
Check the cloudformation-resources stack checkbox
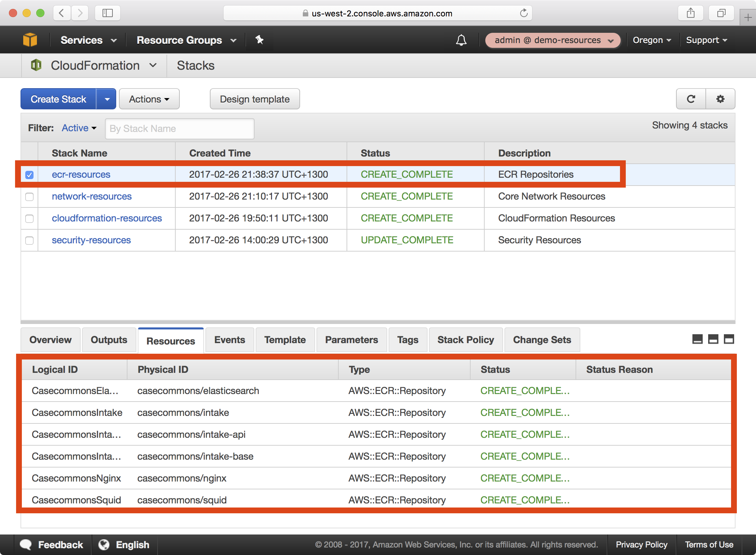[29, 218]
